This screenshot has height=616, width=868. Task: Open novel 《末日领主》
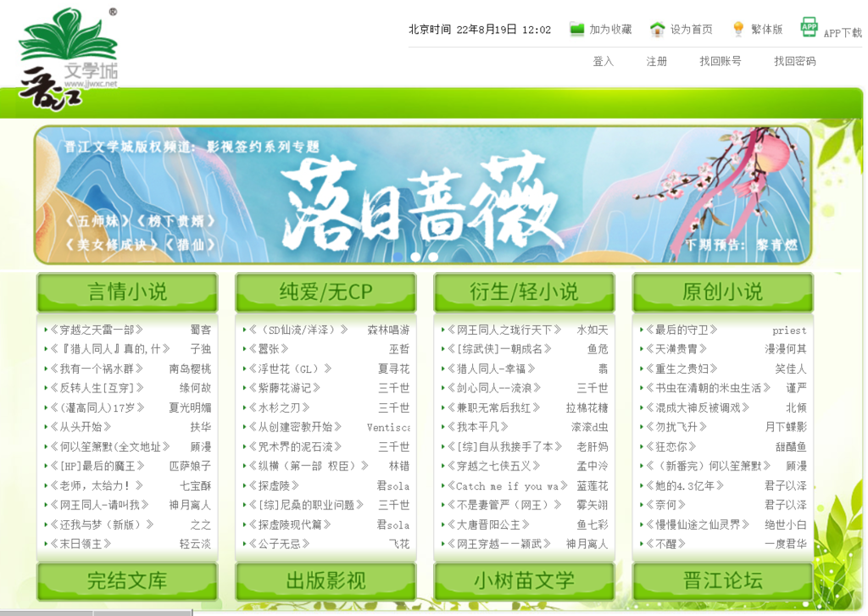point(81,544)
